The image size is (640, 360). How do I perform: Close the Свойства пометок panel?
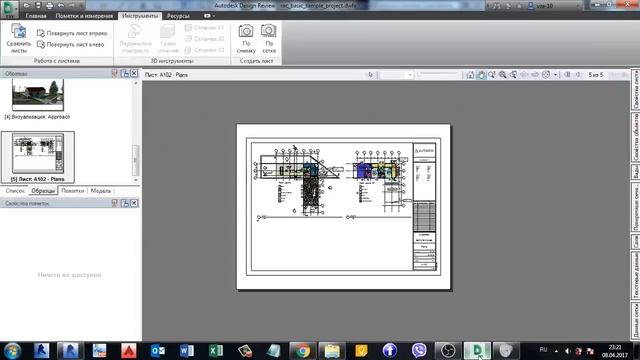pyautogui.click(x=134, y=203)
